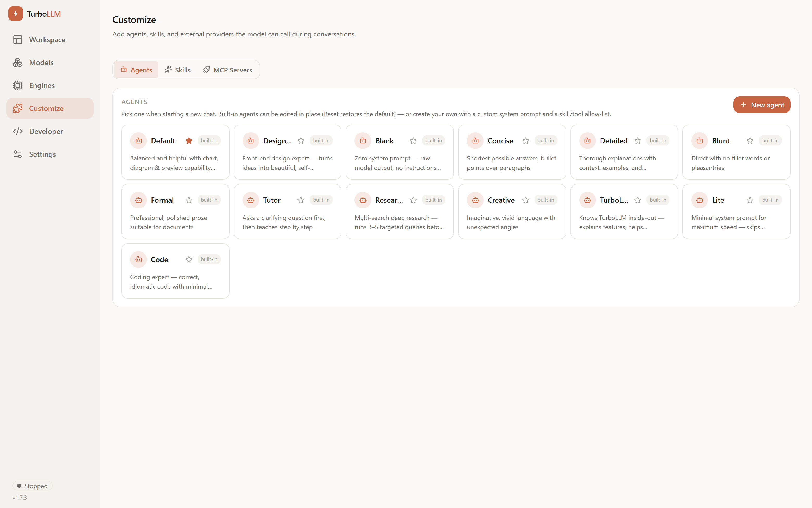Click the Blunt agent robot icon
This screenshot has height=508, width=812.
tap(700, 141)
